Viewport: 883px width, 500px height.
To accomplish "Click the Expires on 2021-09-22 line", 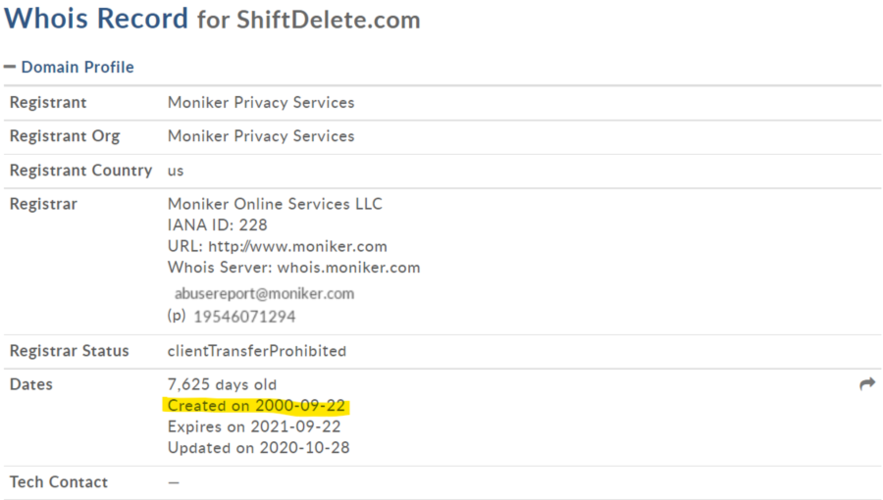I will pos(254,427).
